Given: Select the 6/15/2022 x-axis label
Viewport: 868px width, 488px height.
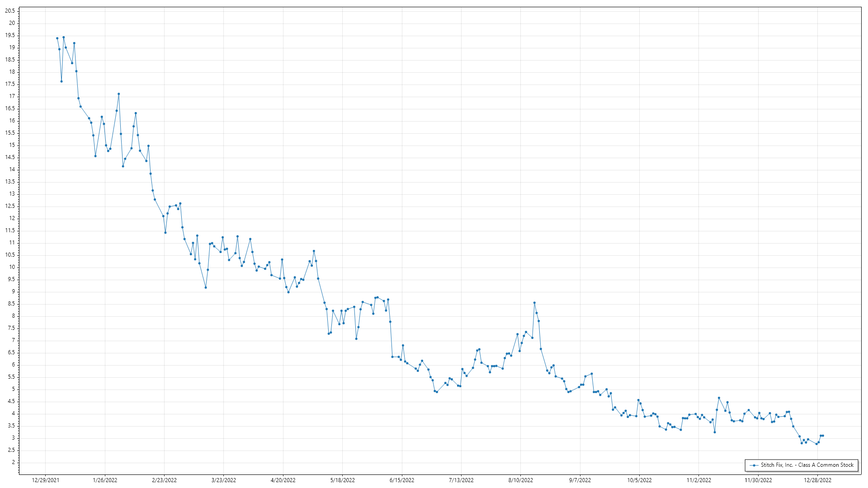Looking at the screenshot, I should tap(402, 480).
